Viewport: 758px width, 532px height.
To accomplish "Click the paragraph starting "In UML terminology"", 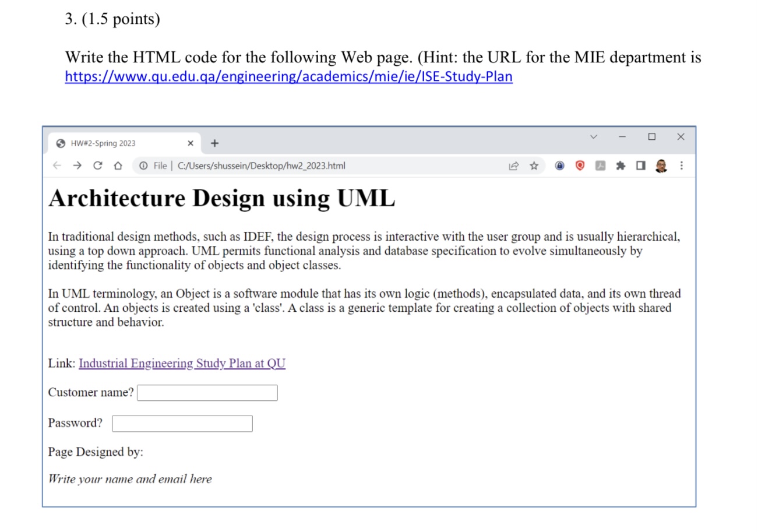I will [x=364, y=308].
